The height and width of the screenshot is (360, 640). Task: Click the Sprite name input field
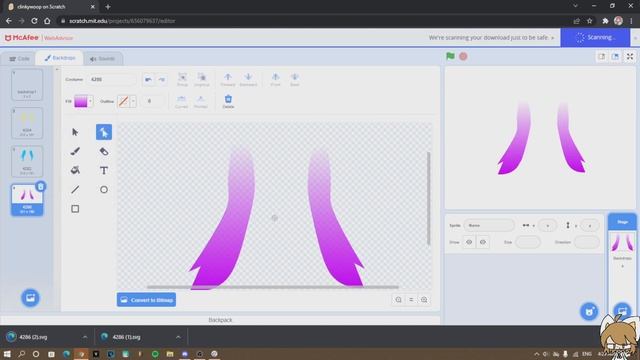point(489,225)
